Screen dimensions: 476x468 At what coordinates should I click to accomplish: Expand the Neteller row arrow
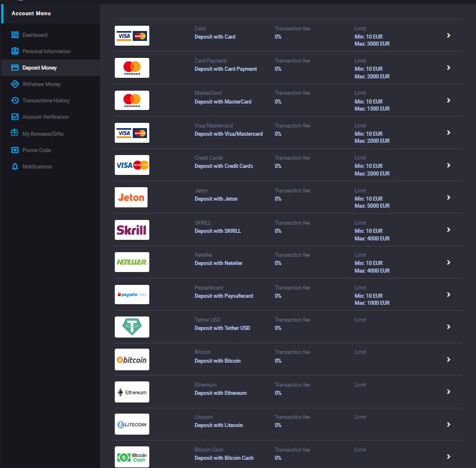(448, 262)
